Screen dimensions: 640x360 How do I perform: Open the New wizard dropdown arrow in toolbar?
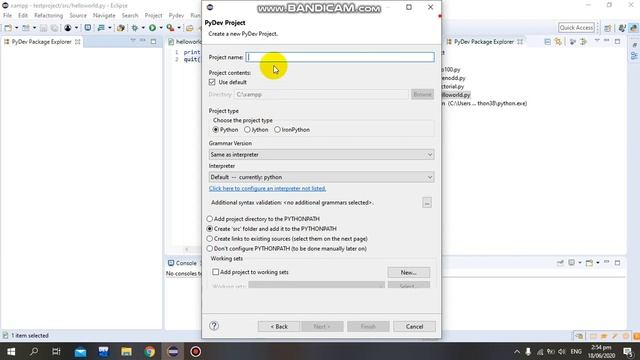16,28
